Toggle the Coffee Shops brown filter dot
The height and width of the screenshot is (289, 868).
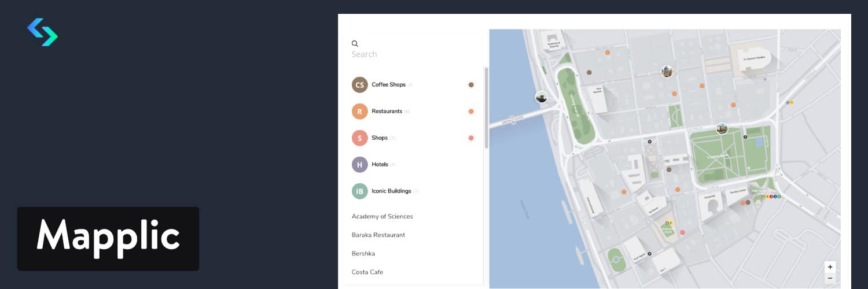[471, 85]
